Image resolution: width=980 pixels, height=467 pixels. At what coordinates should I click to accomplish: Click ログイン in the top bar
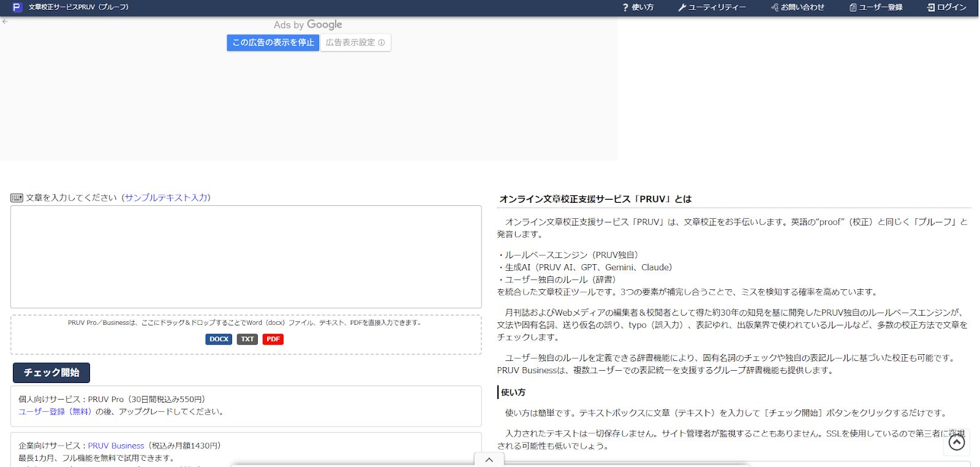[947, 7]
